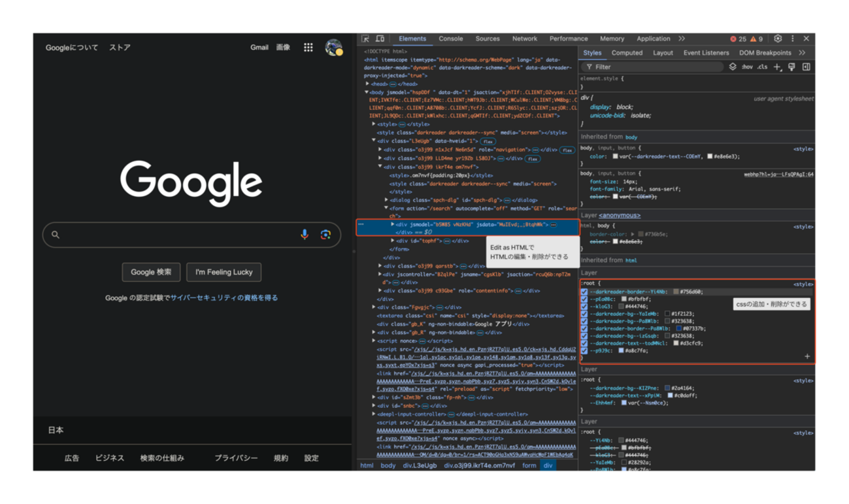Click the #07337b color swatch
Image resolution: width=849 pixels, height=504 pixels.
[x=680, y=329]
